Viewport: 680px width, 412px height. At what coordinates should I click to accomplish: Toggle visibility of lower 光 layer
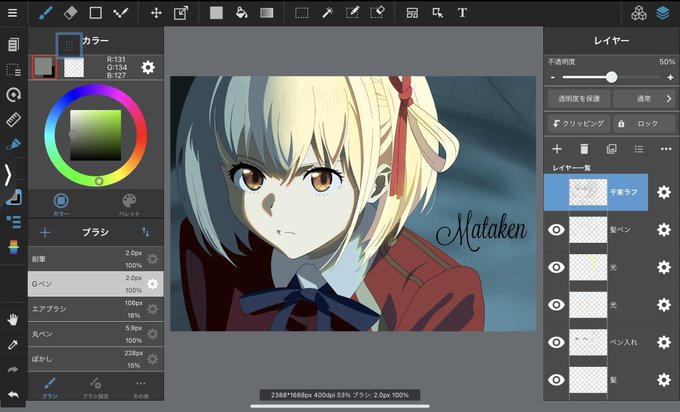[556, 305]
